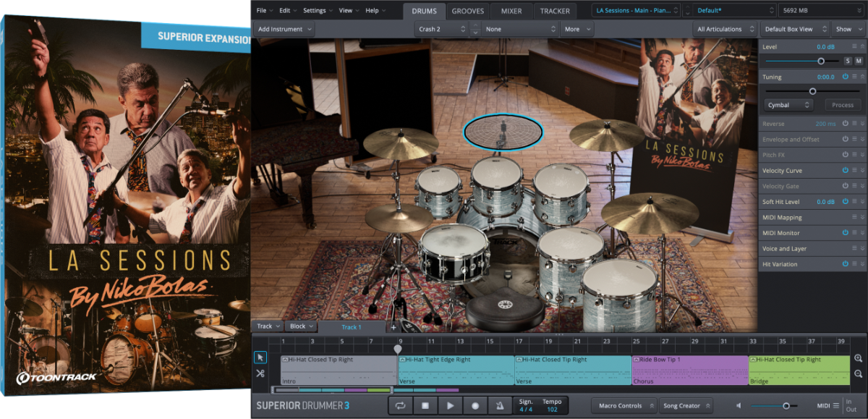Open the Edit menu
Image resolution: width=868 pixels, height=419 pixels.
point(288,11)
